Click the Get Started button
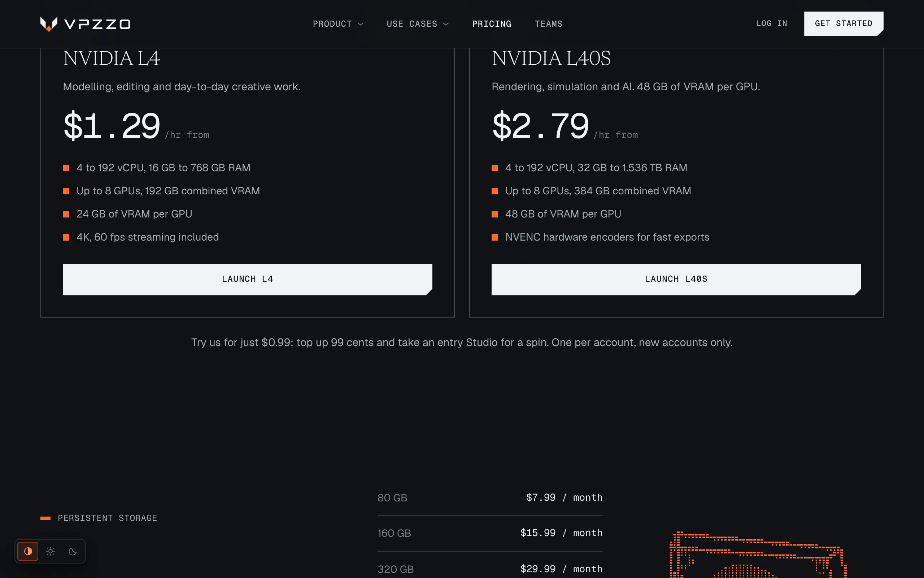The image size is (924, 578). coord(844,24)
